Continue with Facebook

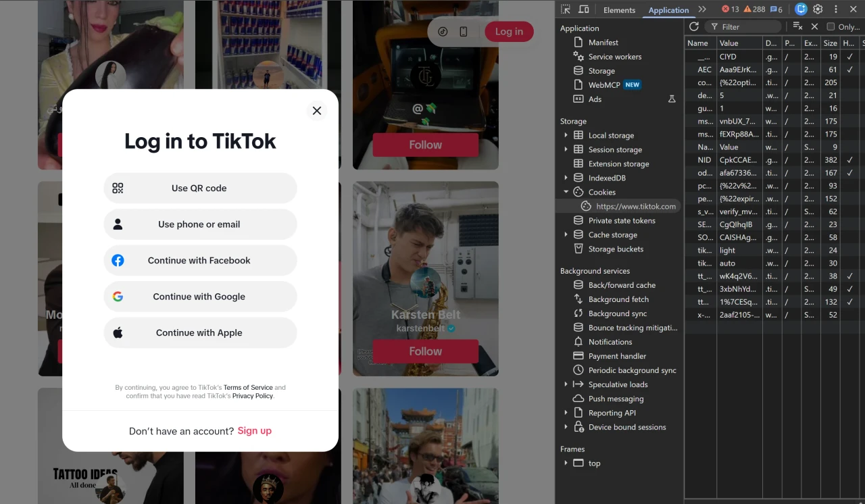(200, 260)
